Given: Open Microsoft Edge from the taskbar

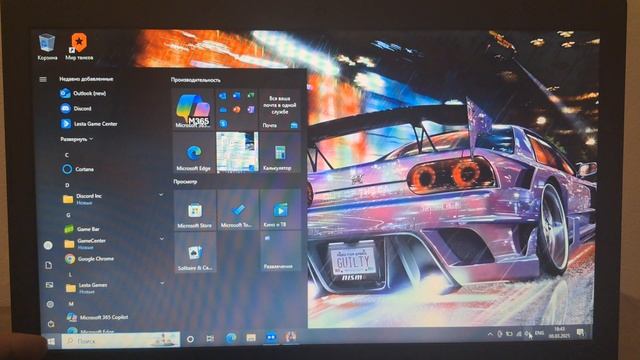Looking at the screenshot, I should 231,338.
